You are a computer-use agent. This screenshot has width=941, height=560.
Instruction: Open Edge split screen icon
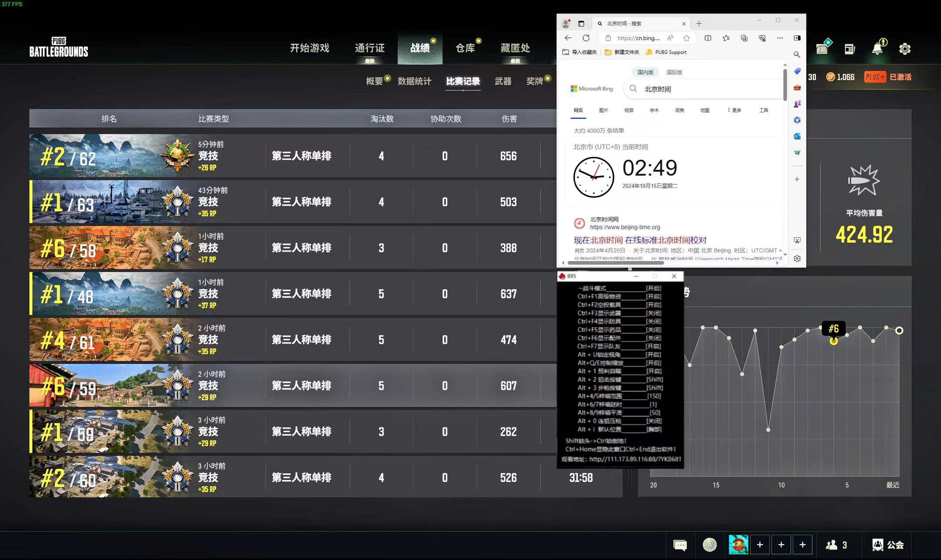708,38
